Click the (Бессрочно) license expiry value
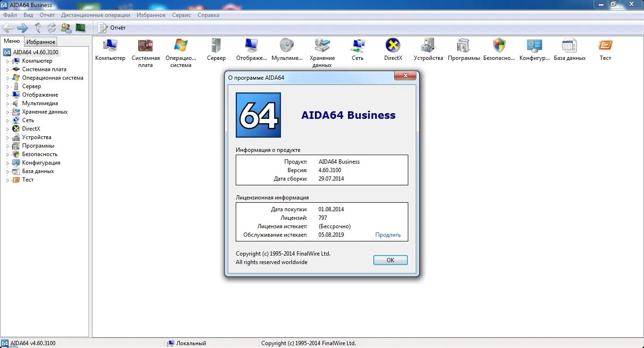The width and height of the screenshot is (644, 348). coord(335,226)
